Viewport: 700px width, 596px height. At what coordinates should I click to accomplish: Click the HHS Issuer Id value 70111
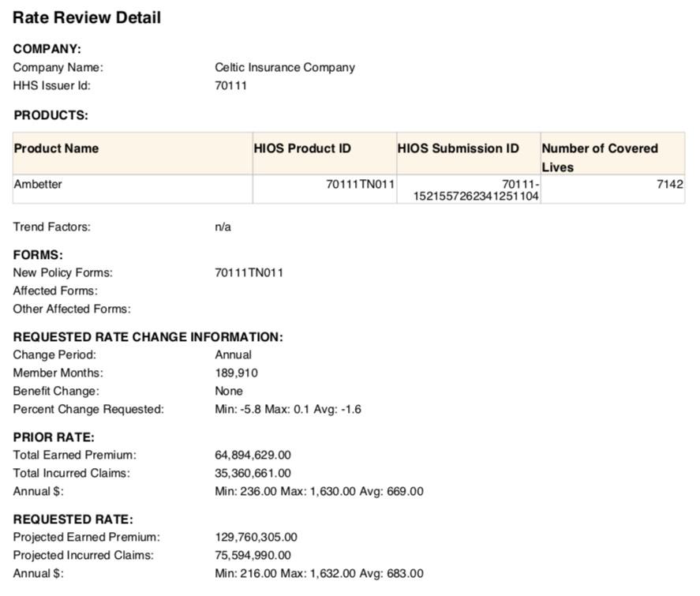230,85
